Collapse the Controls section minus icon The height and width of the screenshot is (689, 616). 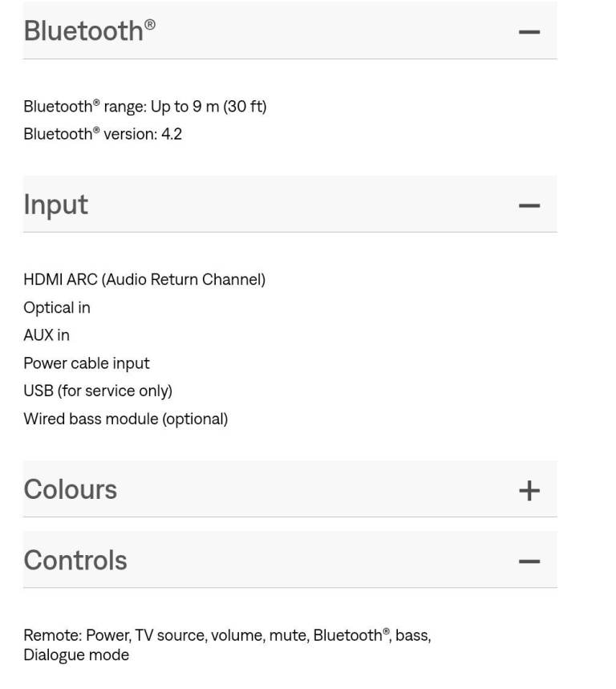[529, 561]
